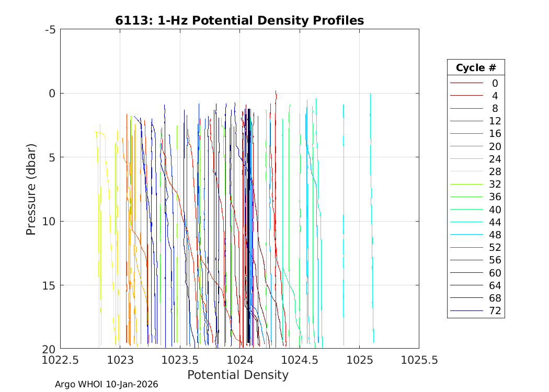Click the -5 y-axis tick label
Screen dimensions: 549x392
click(x=50, y=30)
